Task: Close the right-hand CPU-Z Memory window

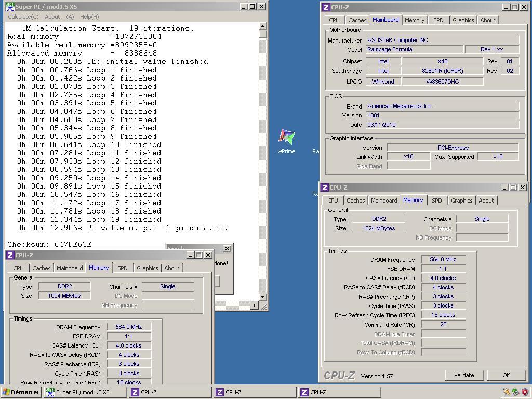Action: pyautogui.click(x=523, y=187)
